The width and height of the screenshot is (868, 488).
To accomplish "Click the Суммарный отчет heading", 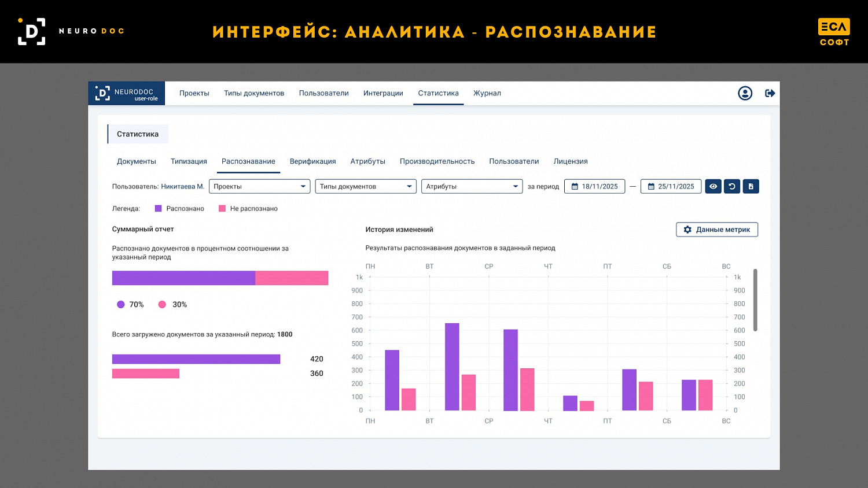I will point(143,230).
